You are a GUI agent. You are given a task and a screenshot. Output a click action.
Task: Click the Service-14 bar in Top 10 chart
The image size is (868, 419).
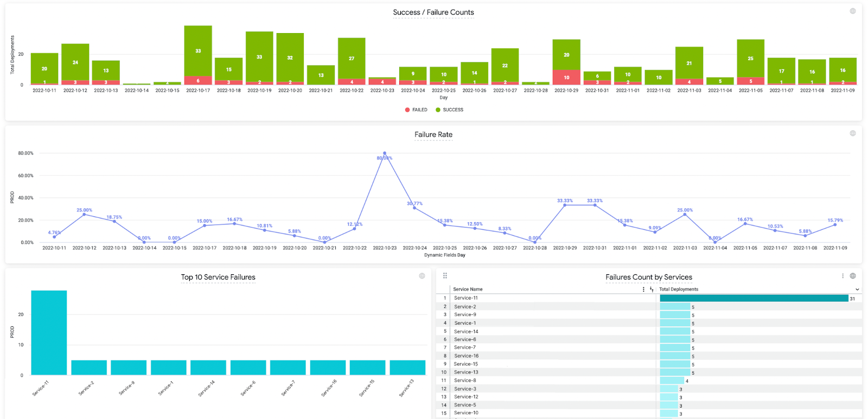tap(208, 368)
